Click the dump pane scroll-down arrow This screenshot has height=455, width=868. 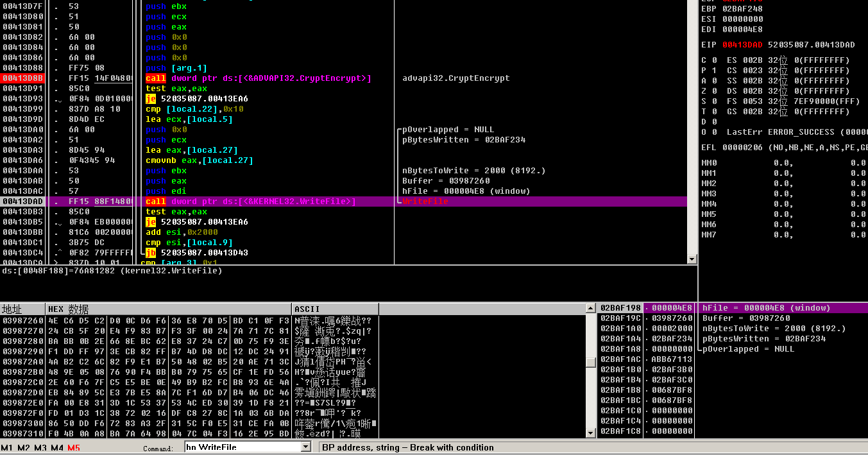pos(590,434)
